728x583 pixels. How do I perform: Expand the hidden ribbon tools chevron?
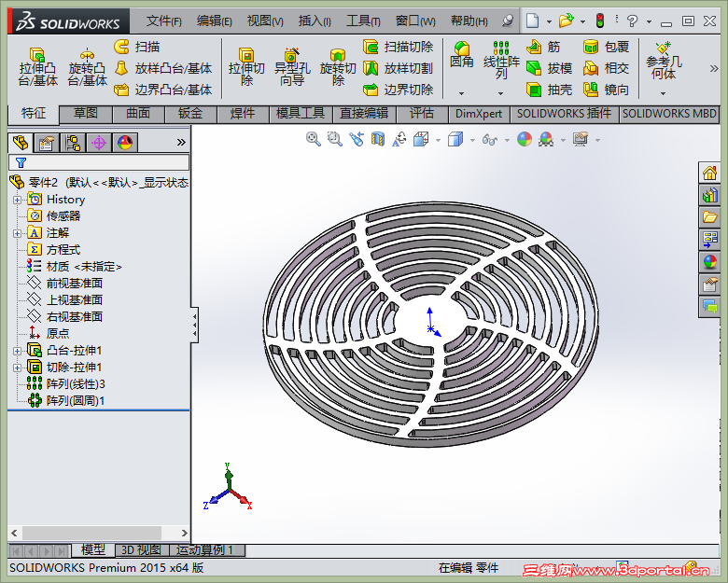point(714,69)
